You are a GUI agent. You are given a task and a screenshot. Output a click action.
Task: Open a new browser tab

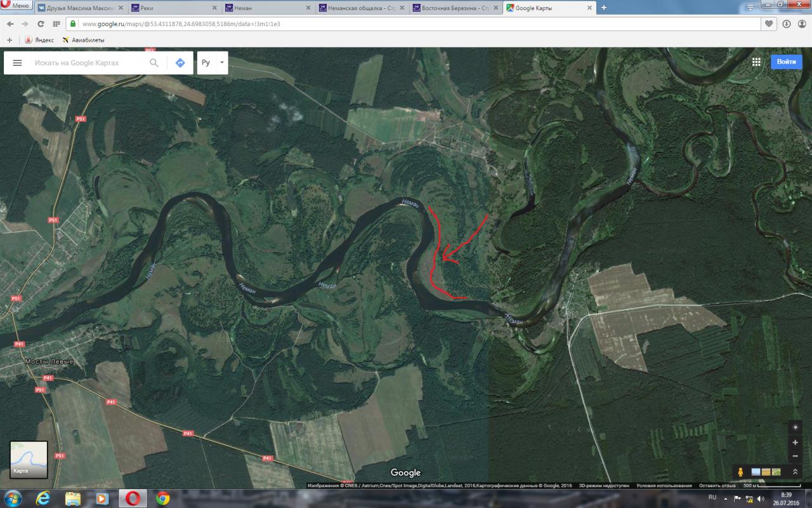click(604, 8)
